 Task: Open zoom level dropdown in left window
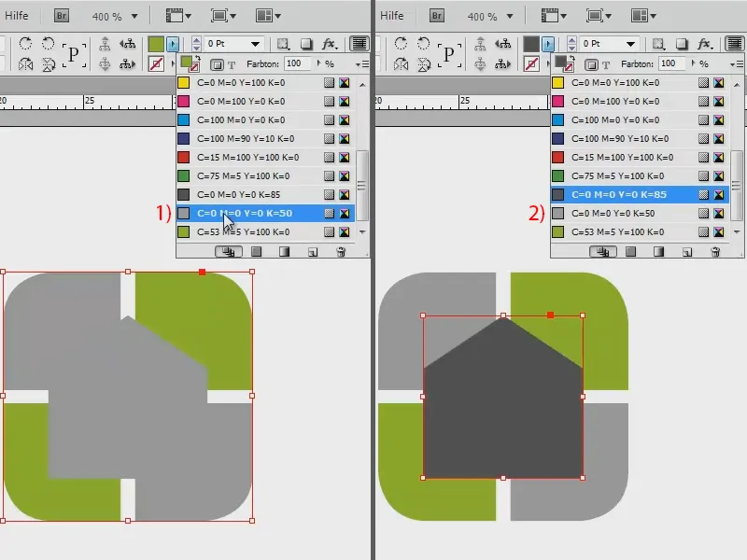coord(134,16)
